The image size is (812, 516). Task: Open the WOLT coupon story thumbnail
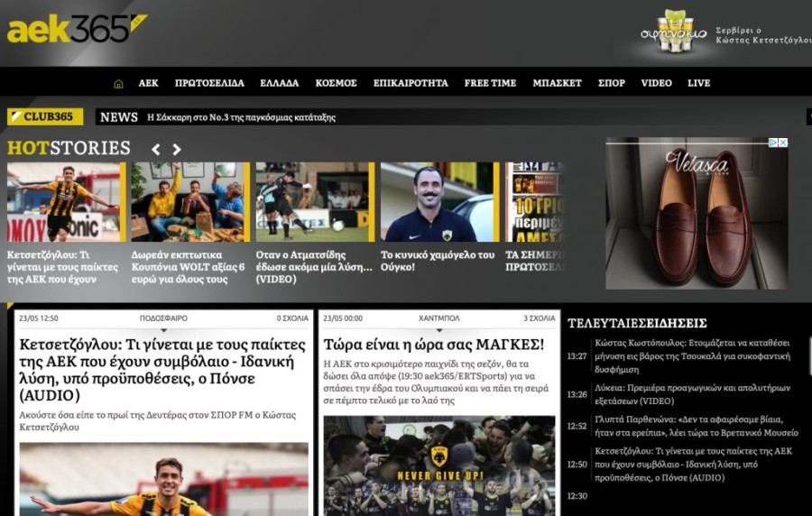(189, 202)
